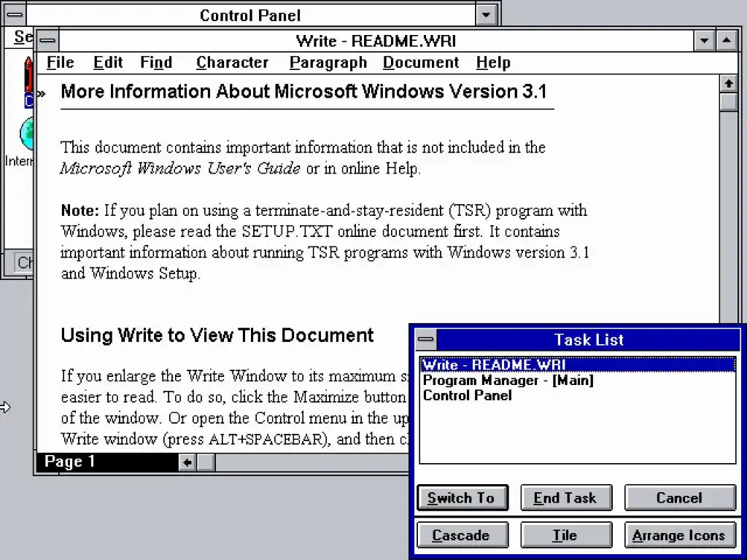The width and height of the screenshot is (747, 560).
Task: Click the horizontal scroll thumb in Write
Action: [x=206, y=462]
